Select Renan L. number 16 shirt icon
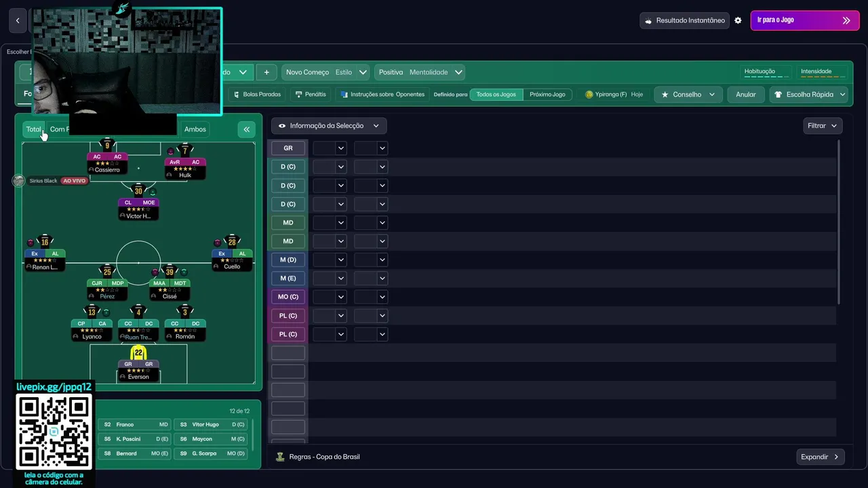The image size is (868, 488). pyautogui.click(x=45, y=242)
